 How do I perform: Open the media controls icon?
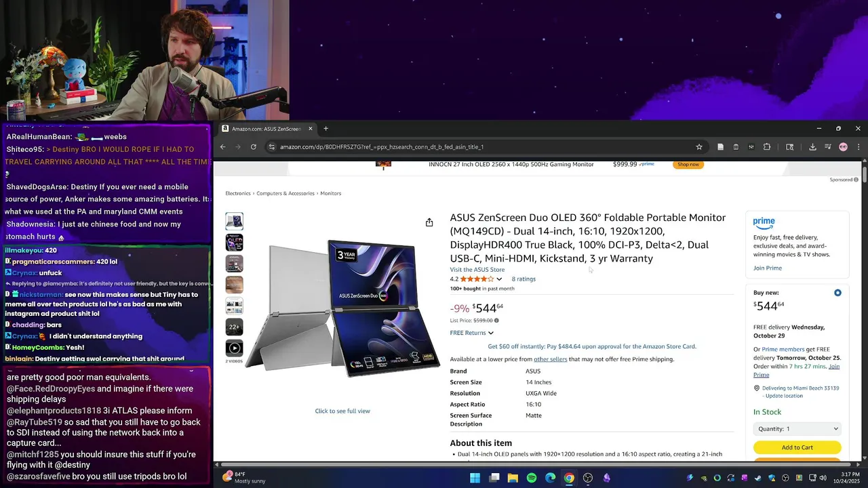click(x=828, y=147)
